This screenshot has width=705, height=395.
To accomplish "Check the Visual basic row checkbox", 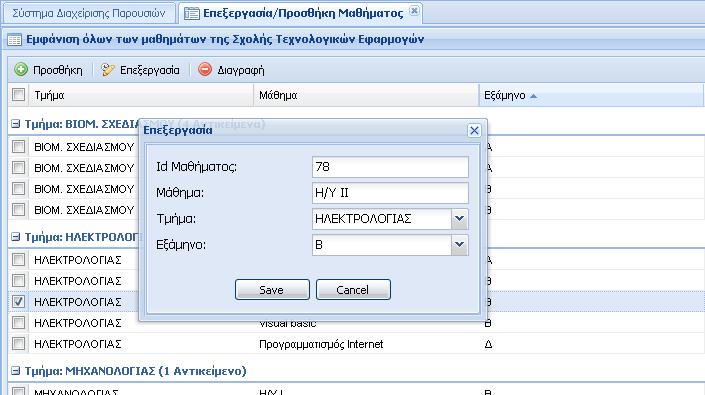I will [x=18, y=322].
